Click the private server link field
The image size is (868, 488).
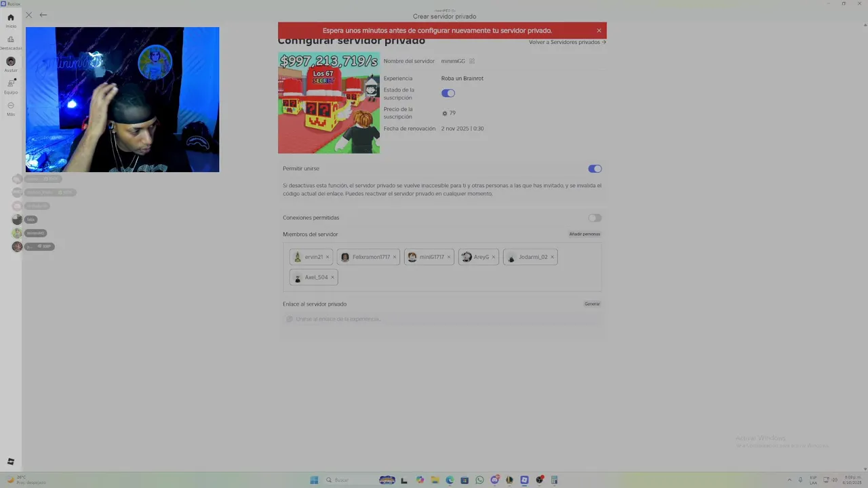[x=442, y=319]
